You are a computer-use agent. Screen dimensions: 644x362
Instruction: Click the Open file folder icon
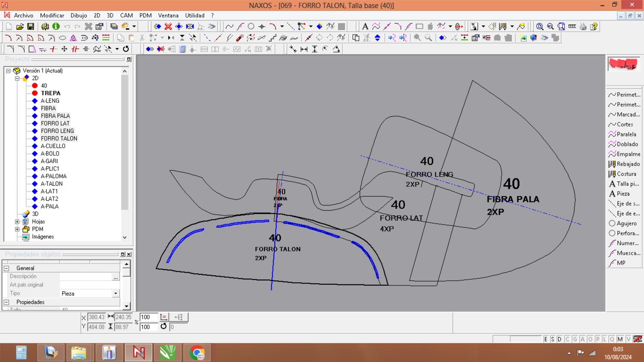[20, 27]
